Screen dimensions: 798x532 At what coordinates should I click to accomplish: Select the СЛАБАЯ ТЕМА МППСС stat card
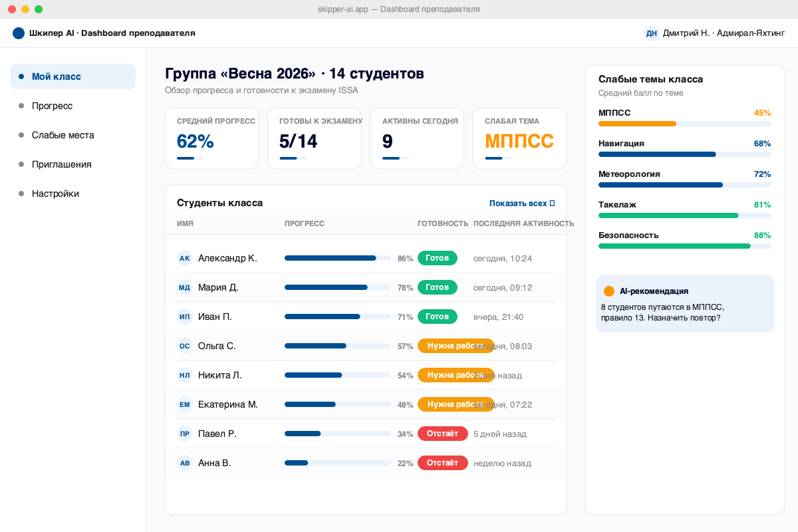pyautogui.click(x=519, y=138)
